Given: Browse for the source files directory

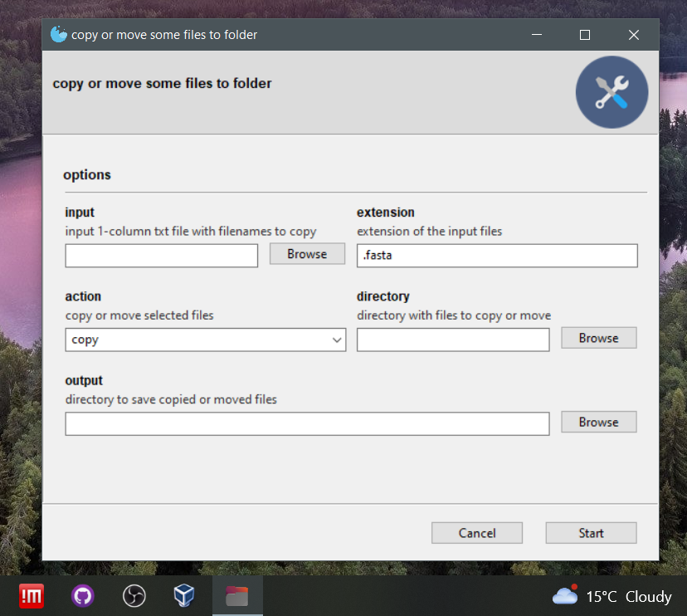Looking at the screenshot, I should click(598, 338).
